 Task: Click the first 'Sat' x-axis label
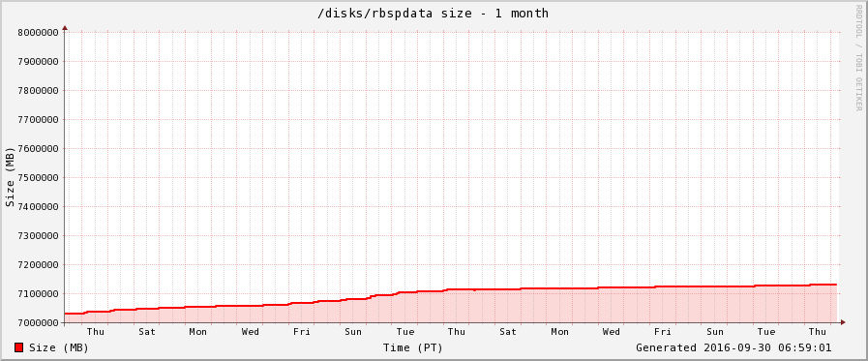click(147, 332)
